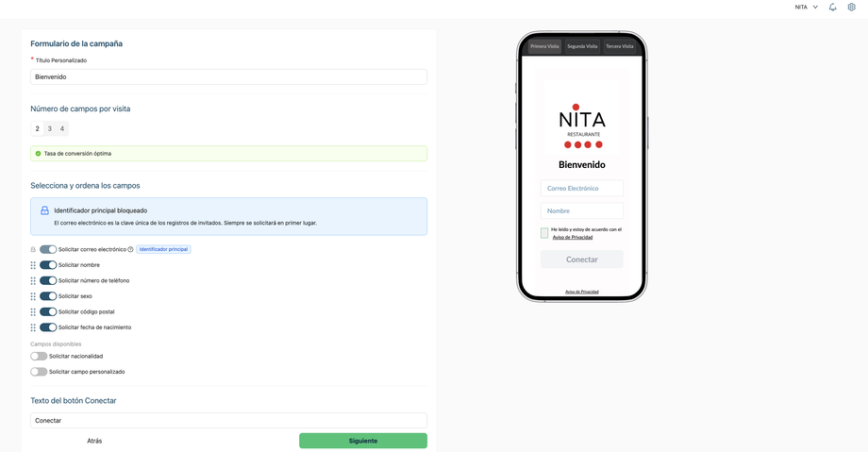
Task: Click the Formulario de la campaña heading
Action: tap(76, 43)
